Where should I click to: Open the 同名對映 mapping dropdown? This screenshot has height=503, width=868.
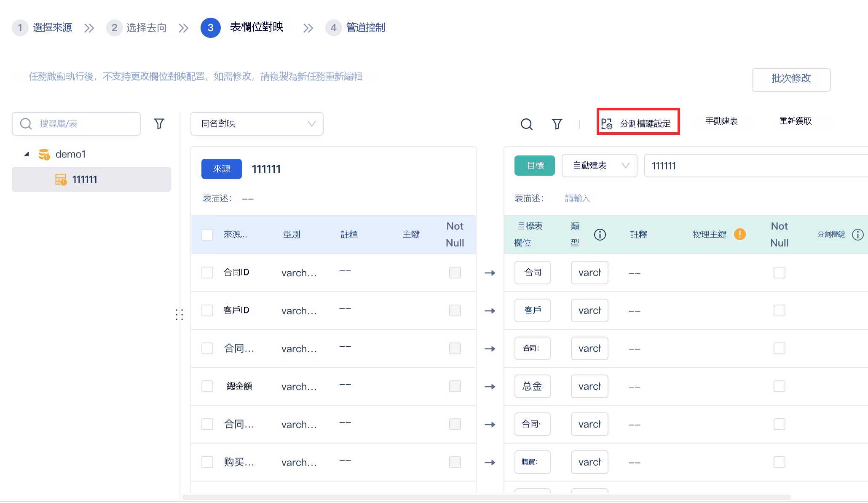(257, 124)
